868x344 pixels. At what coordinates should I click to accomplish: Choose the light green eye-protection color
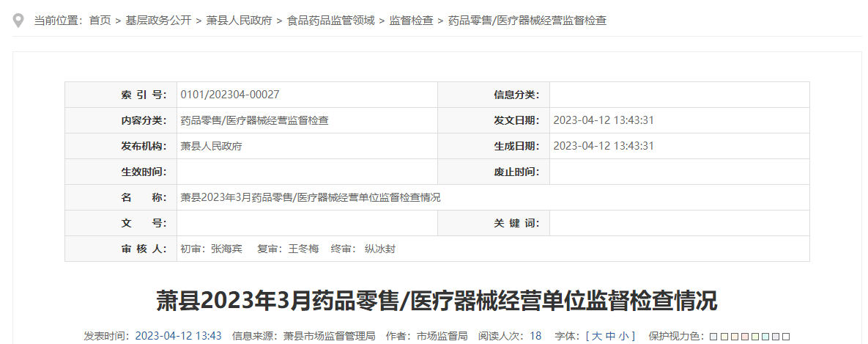[755, 337]
